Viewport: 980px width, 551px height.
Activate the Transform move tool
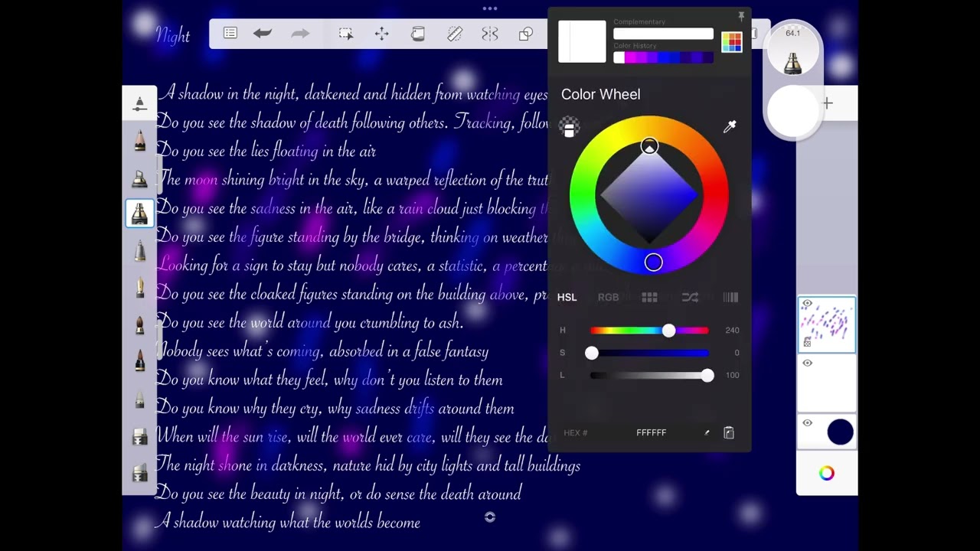coord(381,34)
